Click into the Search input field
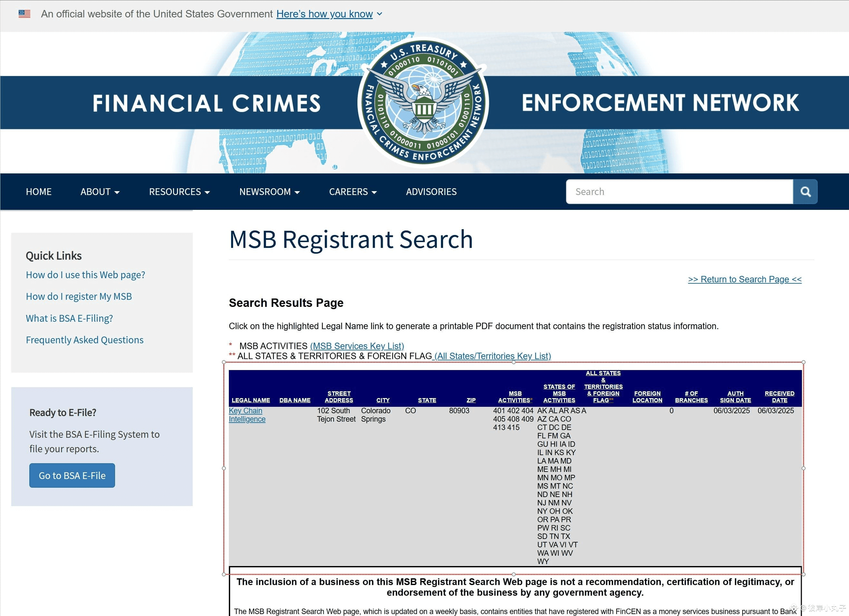The height and width of the screenshot is (616, 849). click(x=679, y=192)
